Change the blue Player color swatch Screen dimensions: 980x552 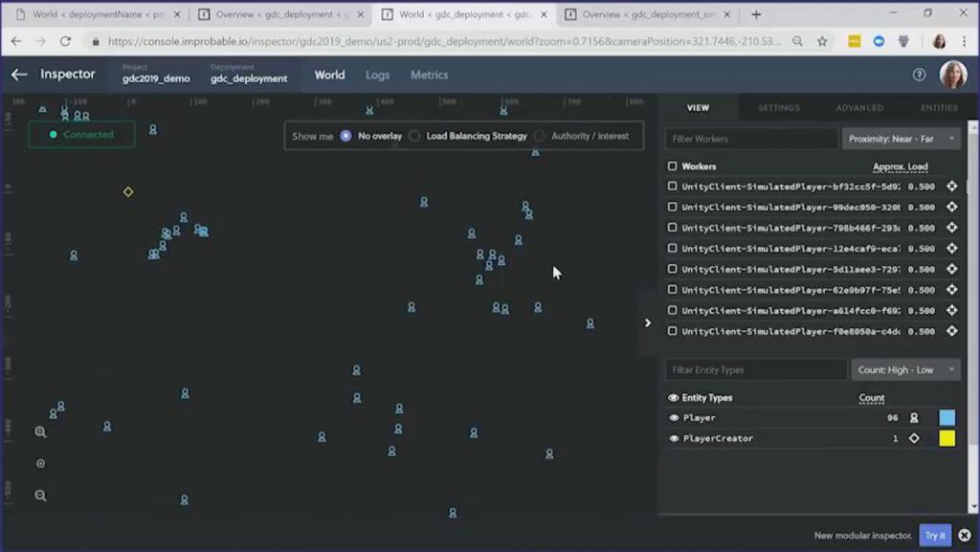[947, 418]
